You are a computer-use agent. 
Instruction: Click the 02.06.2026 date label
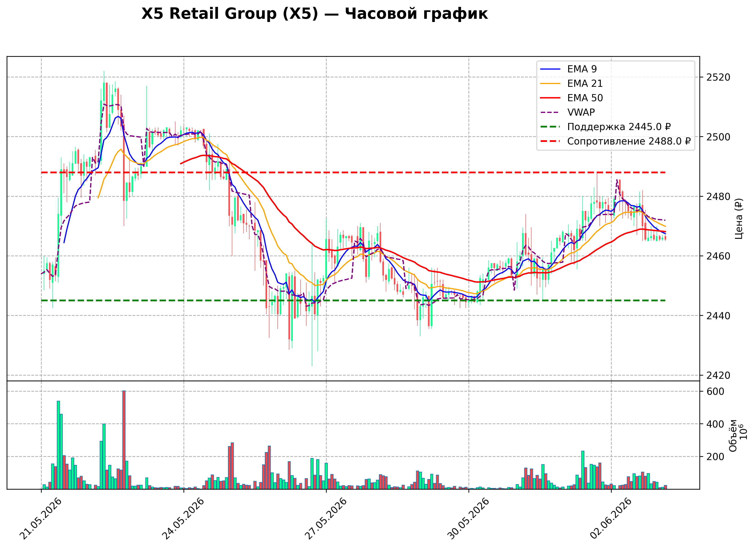(611, 519)
